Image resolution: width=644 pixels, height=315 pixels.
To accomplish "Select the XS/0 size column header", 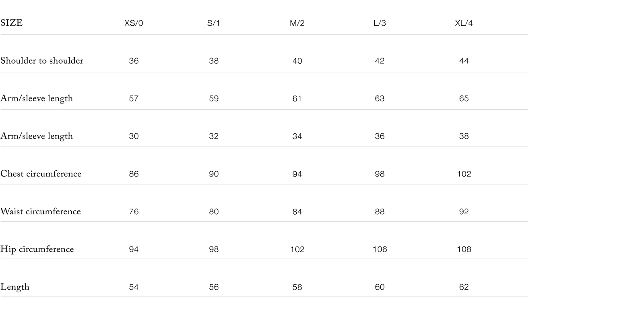I will click(134, 23).
